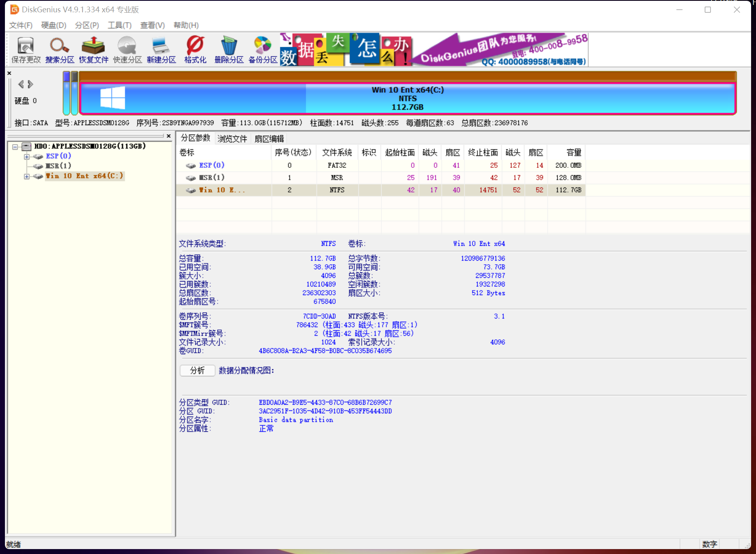Select ESP(0) row in partition table
The width and height of the screenshot is (756, 554).
point(381,165)
